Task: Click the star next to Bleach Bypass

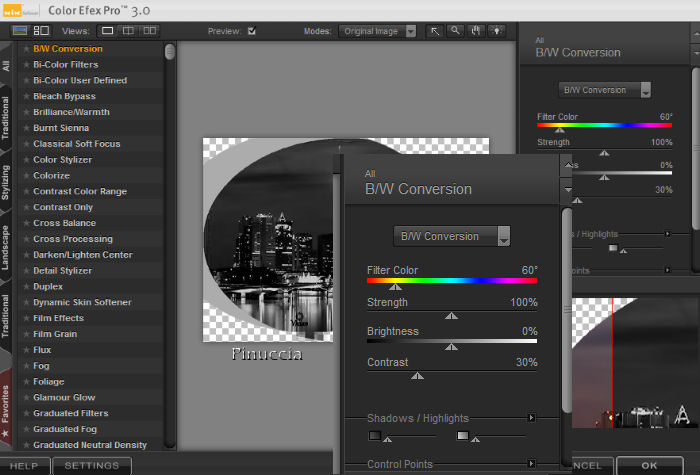Action: click(26, 96)
